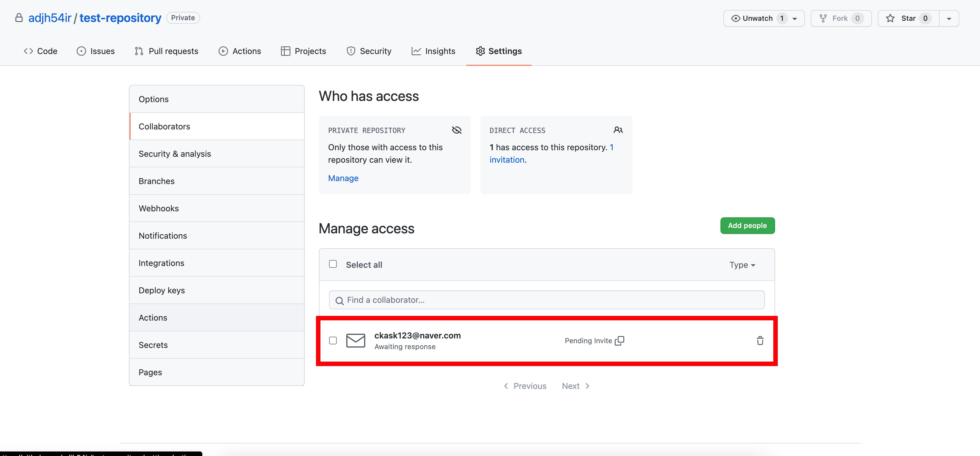This screenshot has height=456, width=980.
Task: Click the star icon to star repository
Action: point(890,18)
